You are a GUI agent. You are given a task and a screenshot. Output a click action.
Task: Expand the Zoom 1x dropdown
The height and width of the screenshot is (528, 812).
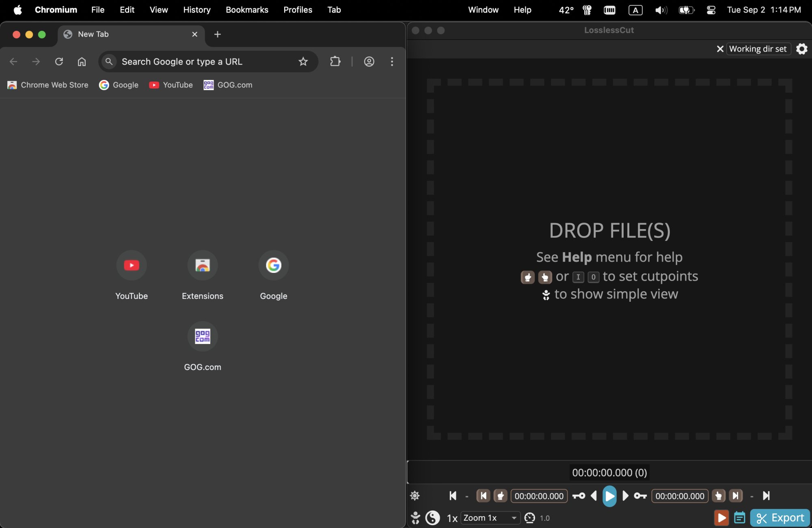click(490, 518)
